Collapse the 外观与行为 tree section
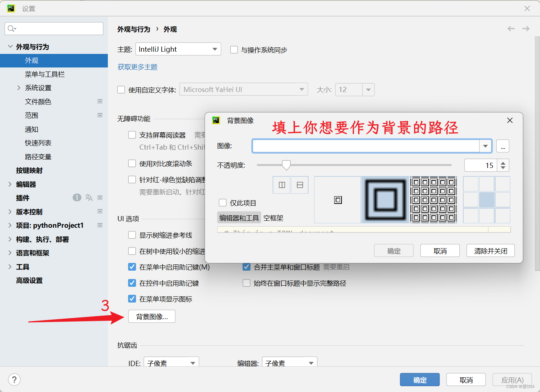This screenshot has width=540, height=392. tap(10, 47)
